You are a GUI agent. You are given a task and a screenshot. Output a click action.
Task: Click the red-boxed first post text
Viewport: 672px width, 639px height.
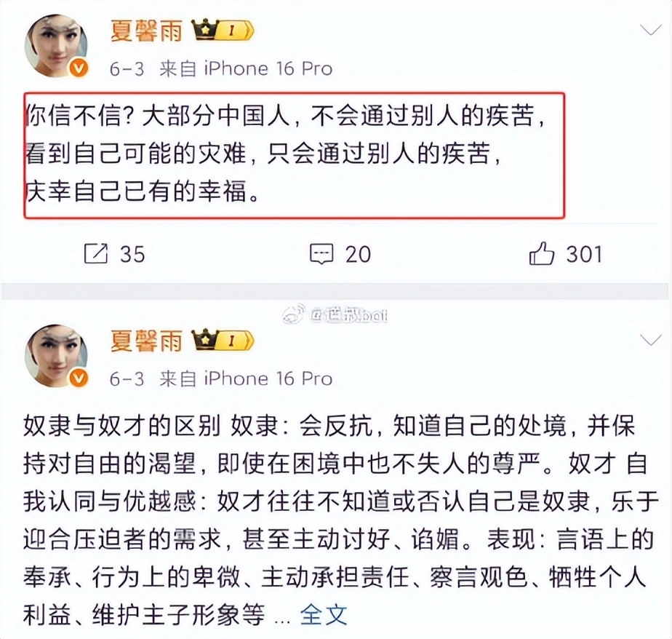[x=294, y=155]
